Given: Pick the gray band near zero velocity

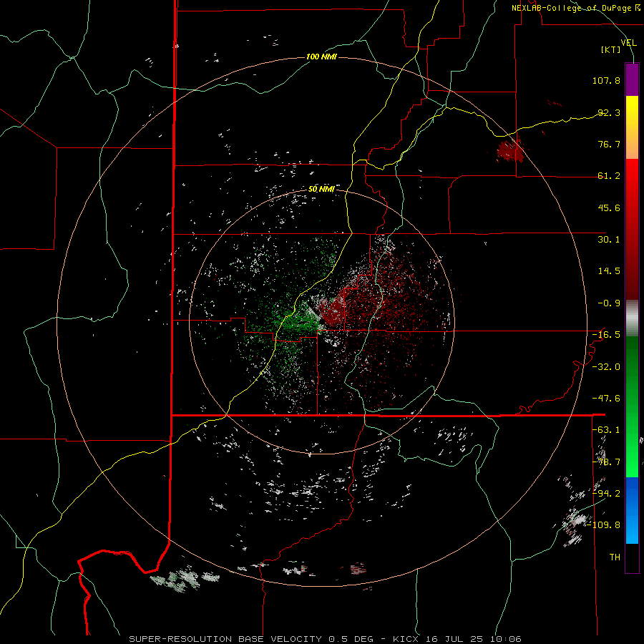Looking at the screenshot, I should (632, 318).
